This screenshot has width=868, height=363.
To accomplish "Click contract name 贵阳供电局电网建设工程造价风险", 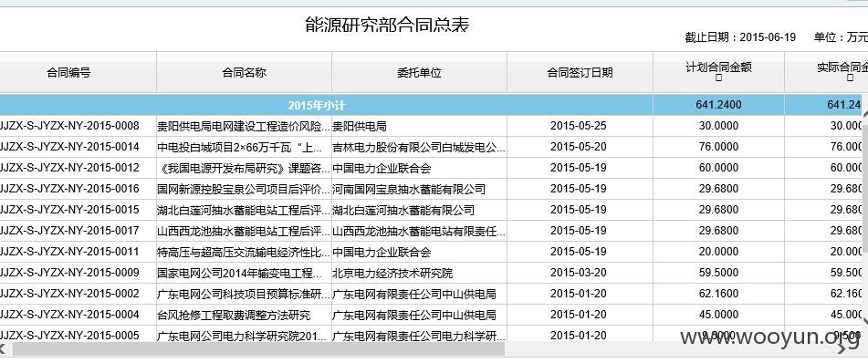I will point(244,126).
